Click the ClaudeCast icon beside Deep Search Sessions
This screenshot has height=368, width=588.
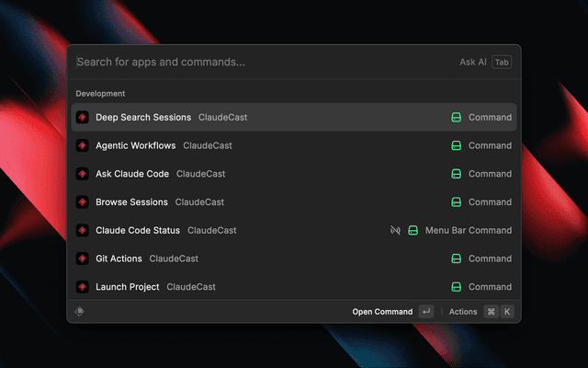(x=83, y=118)
